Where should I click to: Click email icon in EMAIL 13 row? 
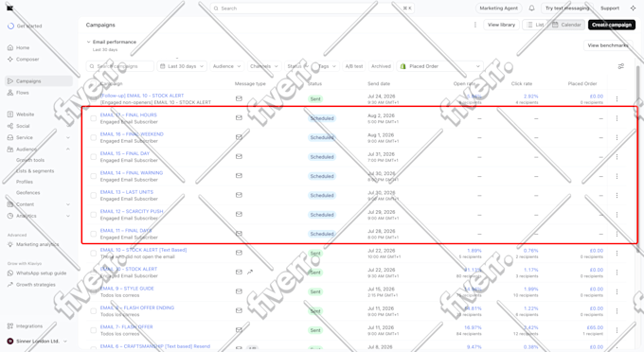[239, 195]
